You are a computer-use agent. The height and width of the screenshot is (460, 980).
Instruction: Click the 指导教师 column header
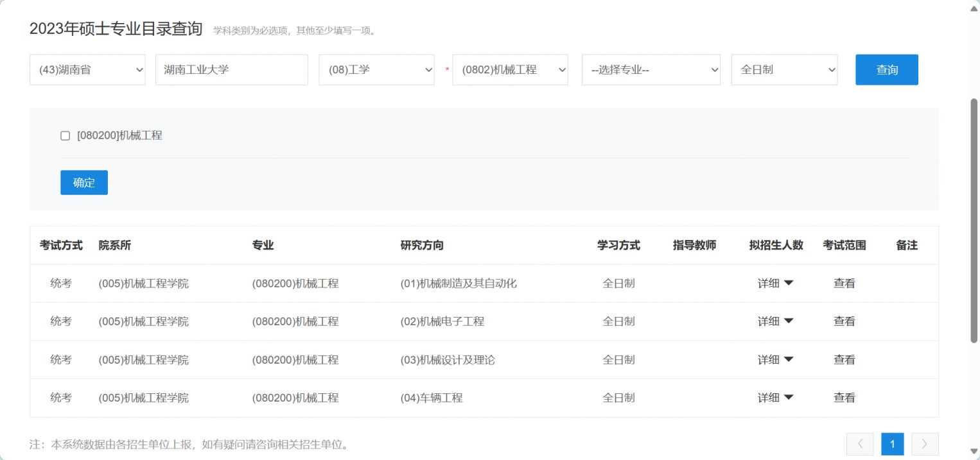[694, 245]
